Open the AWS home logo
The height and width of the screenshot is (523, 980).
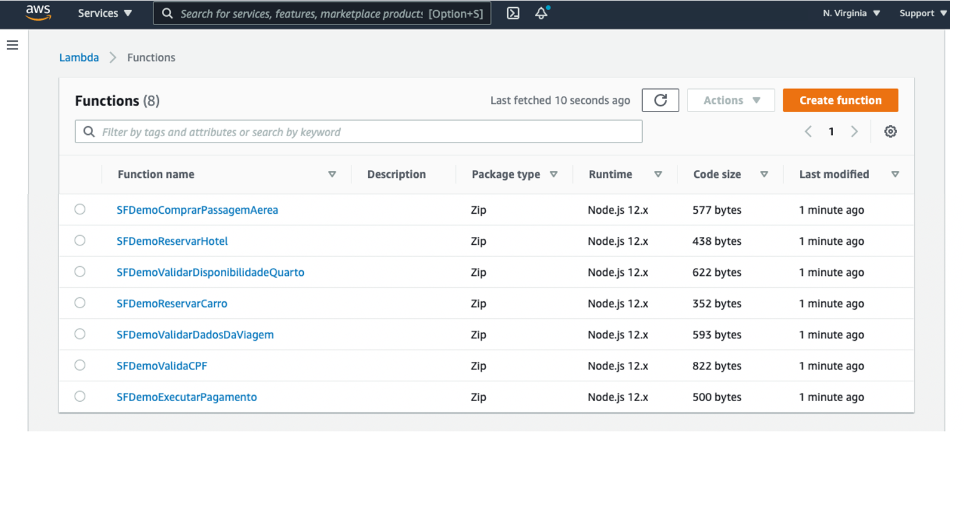pyautogui.click(x=38, y=13)
